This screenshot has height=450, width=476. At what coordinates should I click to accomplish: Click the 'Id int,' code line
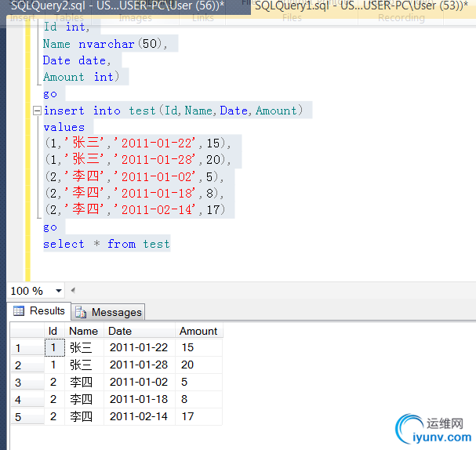pyautogui.click(x=67, y=27)
